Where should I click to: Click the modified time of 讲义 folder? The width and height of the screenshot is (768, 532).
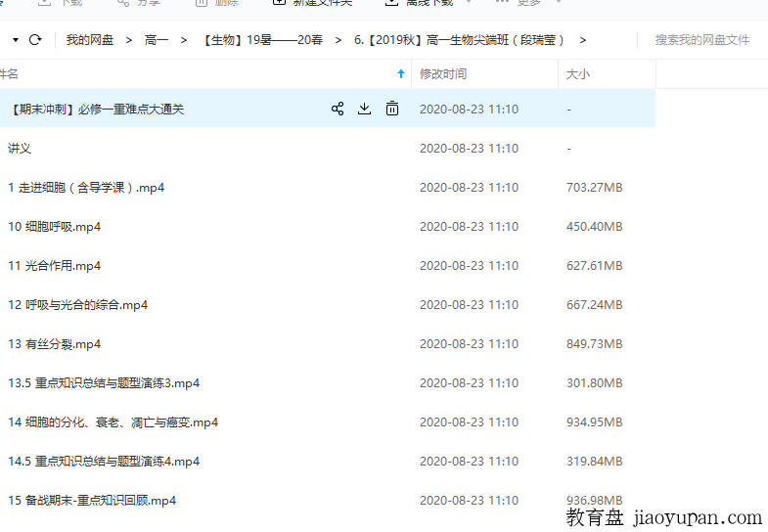469,149
